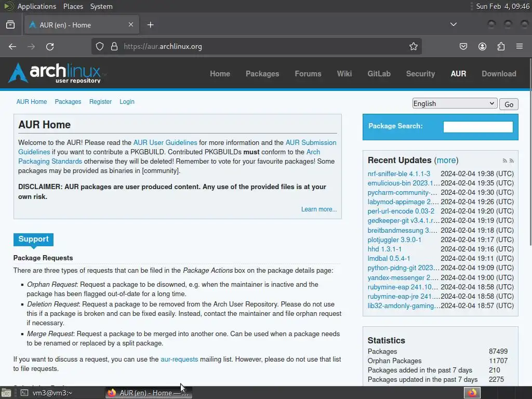Open the extensions puzzle icon
This screenshot has height=399, width=532.
coord(501,46)
